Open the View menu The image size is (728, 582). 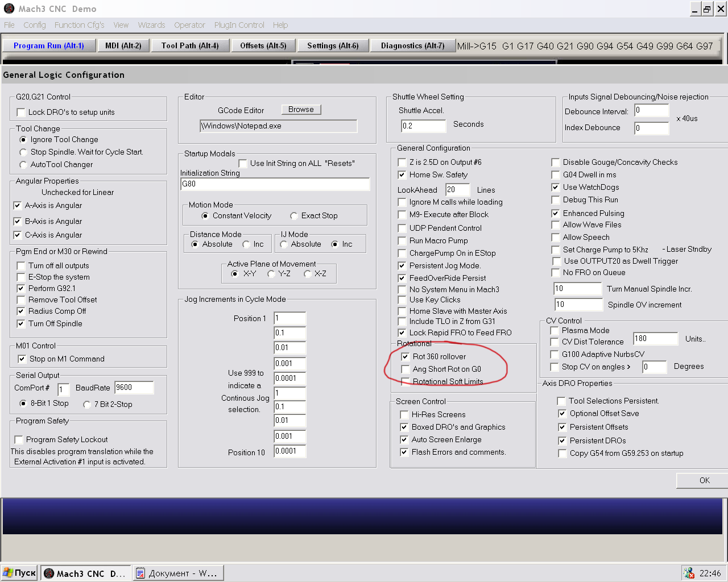121,25
